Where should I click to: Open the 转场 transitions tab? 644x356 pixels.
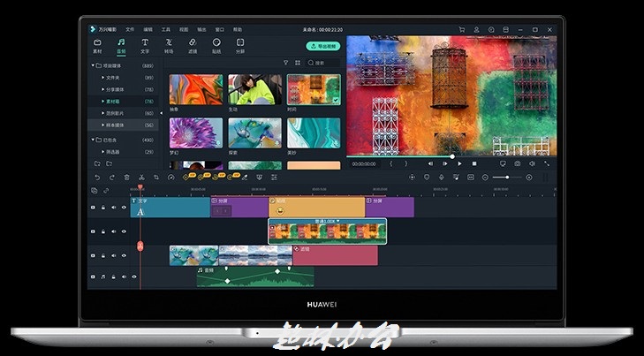point(169,46)
